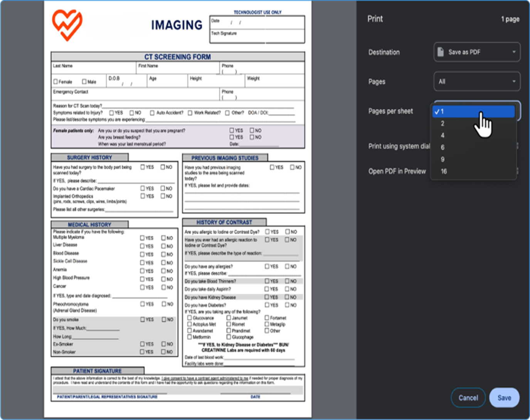Pick 6 in the pages per sheet list

pos(443,148)
